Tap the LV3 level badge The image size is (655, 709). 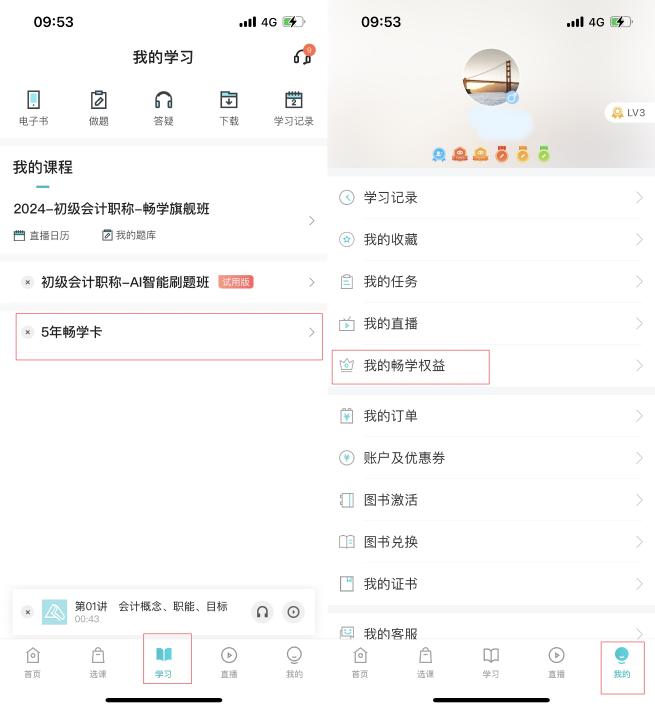[630, 113]
